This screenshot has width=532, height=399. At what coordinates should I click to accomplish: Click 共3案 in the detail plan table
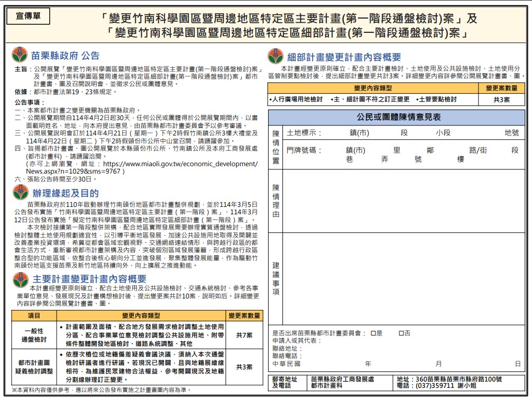click(501, 100)
